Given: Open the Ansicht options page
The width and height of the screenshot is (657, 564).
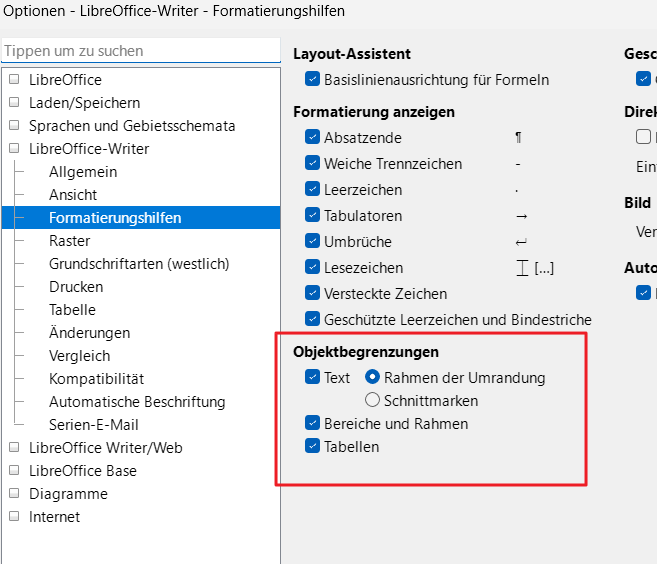Looking at the screenshot, I should (73, 195).
